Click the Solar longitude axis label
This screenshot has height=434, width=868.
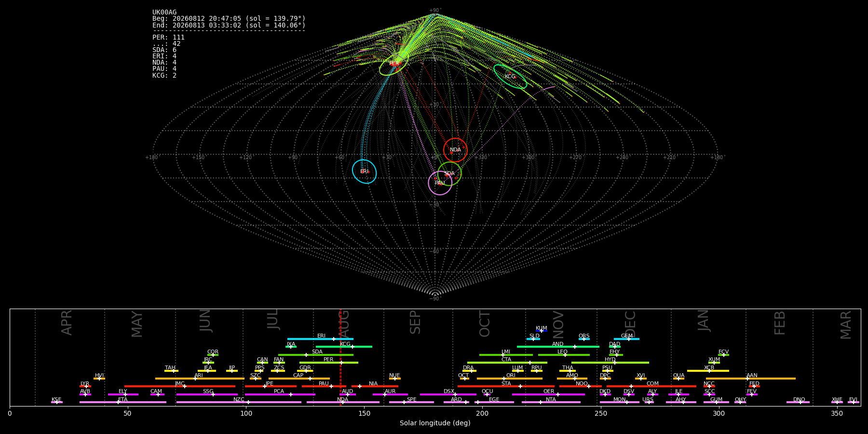coord(435,423)
